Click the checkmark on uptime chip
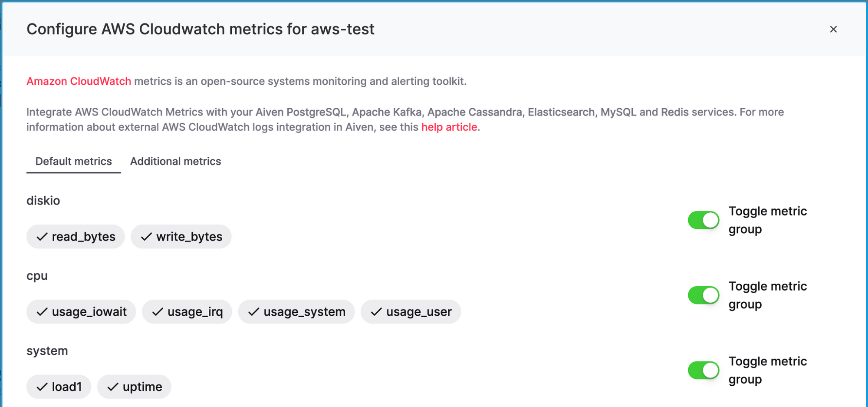This screenshot has height=407, width=868. tap(112, 386)
